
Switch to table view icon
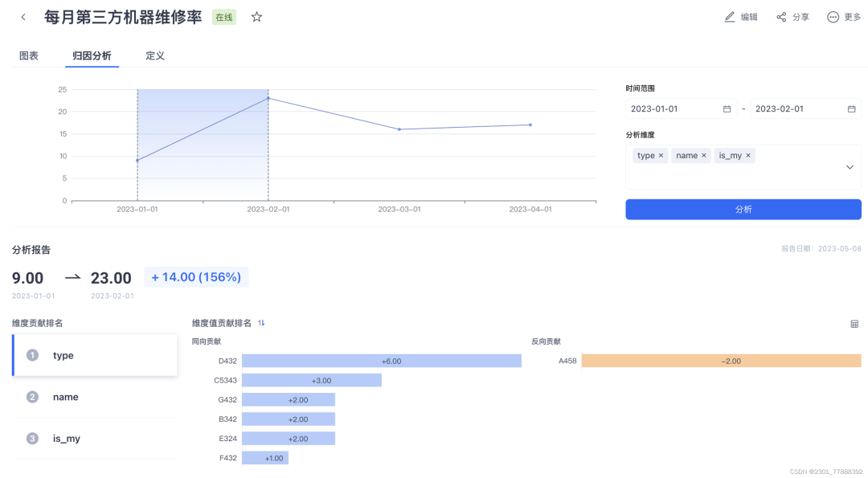click(854, 324)
